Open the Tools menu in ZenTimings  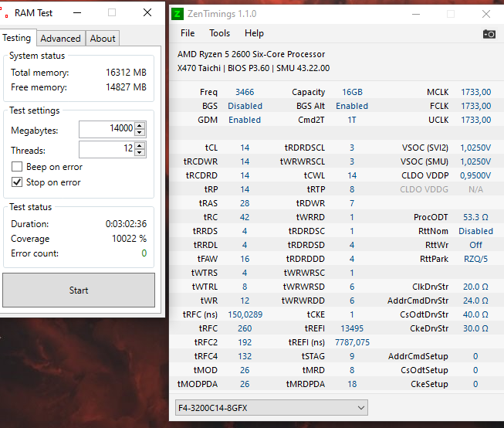point(219,33)
